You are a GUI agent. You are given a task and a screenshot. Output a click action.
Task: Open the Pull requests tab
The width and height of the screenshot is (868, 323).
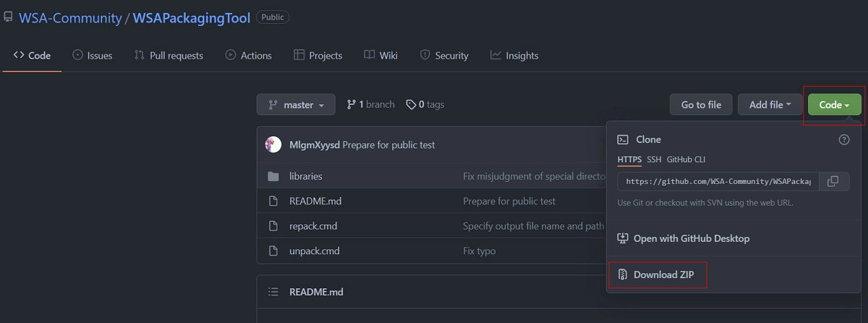coord(169,56)
